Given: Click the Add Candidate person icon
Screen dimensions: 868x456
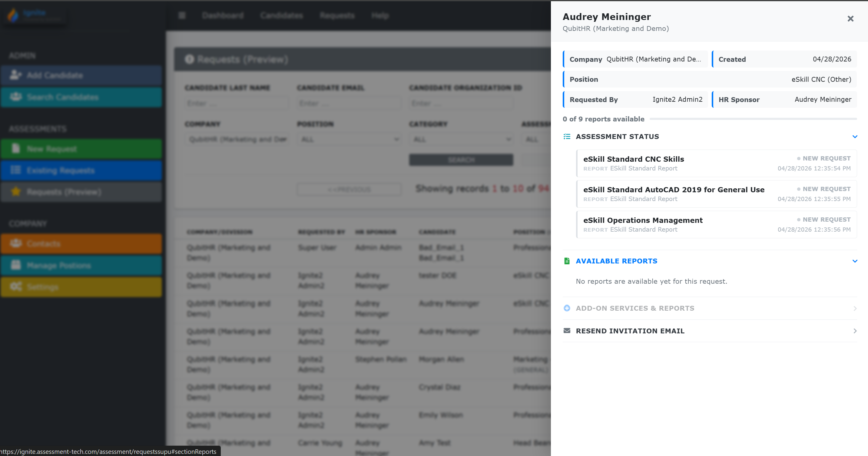Looking at the screenshot, I should [15, 75].
